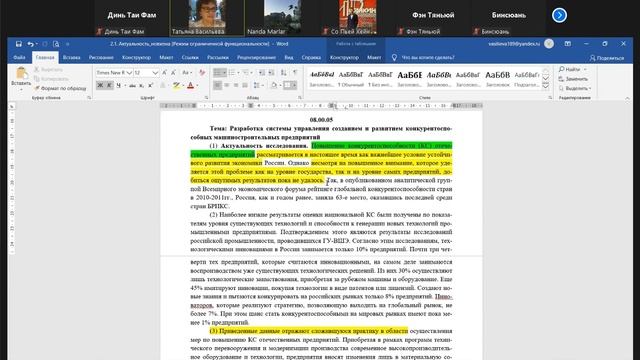Click the Redo icon in title bar
This screenshot has height=360, width=640.
45,44
